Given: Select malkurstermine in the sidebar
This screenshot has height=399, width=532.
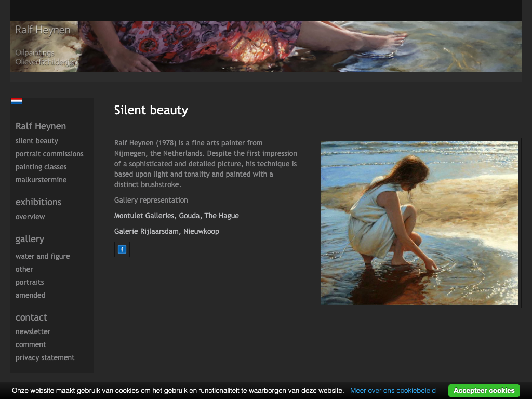Looking at the screenshot, I should tap(41, 180).
